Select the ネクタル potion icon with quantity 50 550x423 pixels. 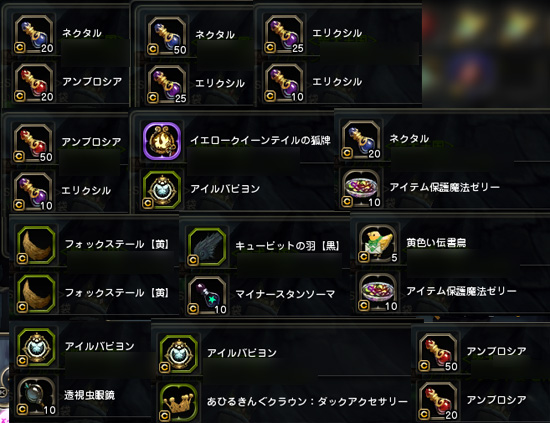coord(167,36)
